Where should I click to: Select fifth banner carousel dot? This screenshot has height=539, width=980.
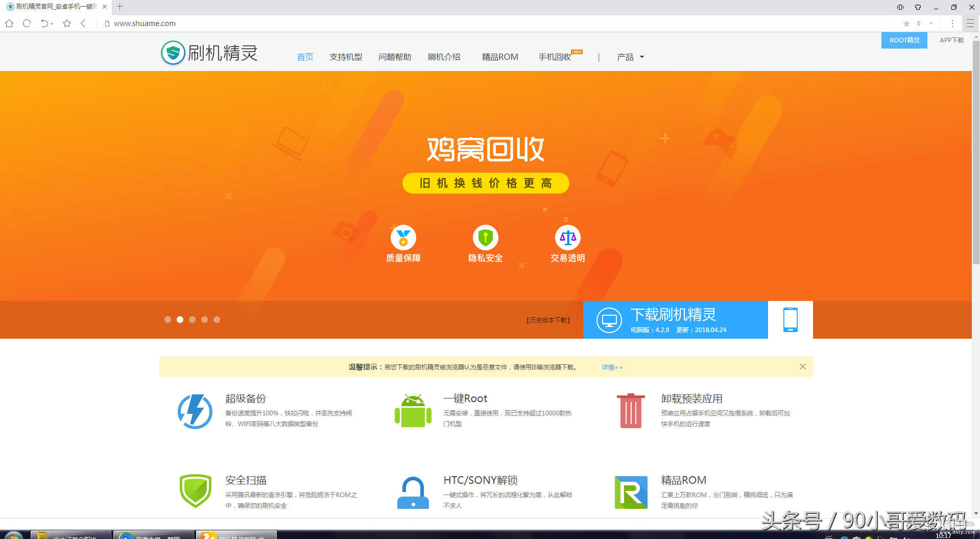(217, 319)
